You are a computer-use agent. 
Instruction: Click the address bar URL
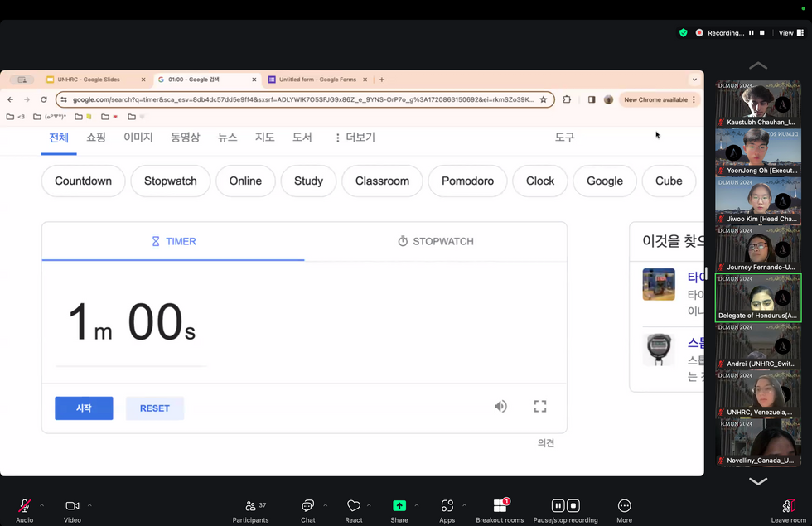(x=303, y=99)
